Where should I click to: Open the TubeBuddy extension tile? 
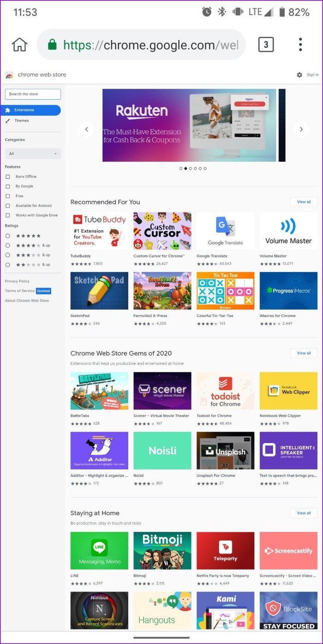[x=99, y=231]
